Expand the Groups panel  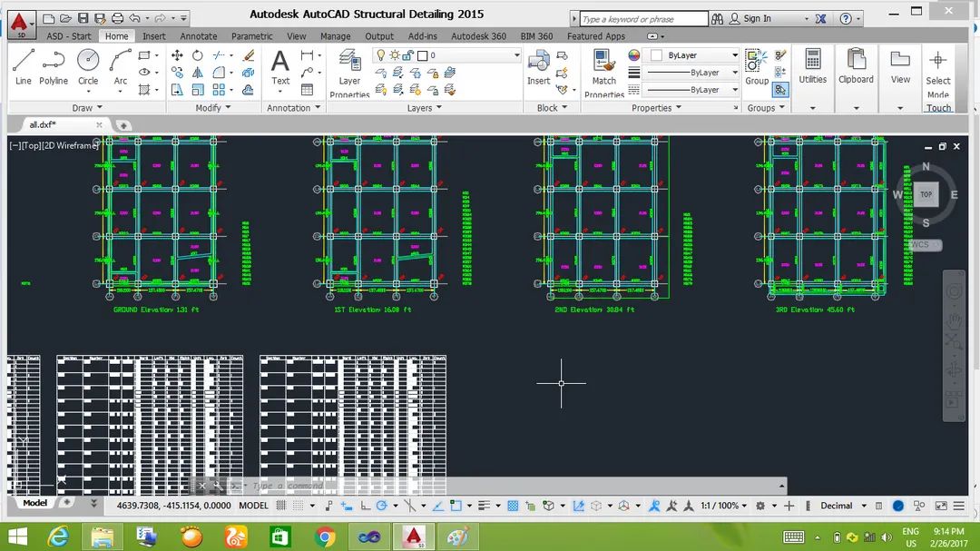(766, 108)
